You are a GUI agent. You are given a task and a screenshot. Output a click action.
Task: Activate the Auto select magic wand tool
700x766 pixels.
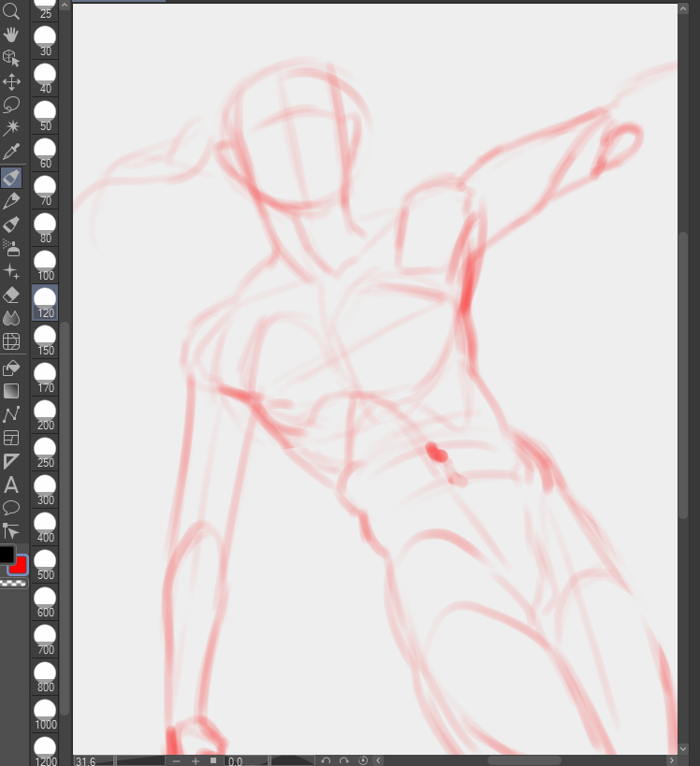click(11, 128)
